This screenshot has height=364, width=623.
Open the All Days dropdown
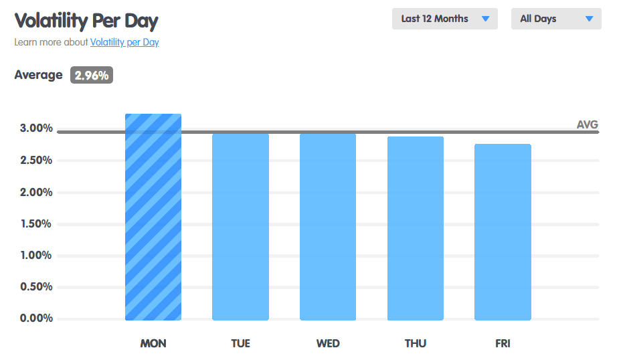click(556, 19)
